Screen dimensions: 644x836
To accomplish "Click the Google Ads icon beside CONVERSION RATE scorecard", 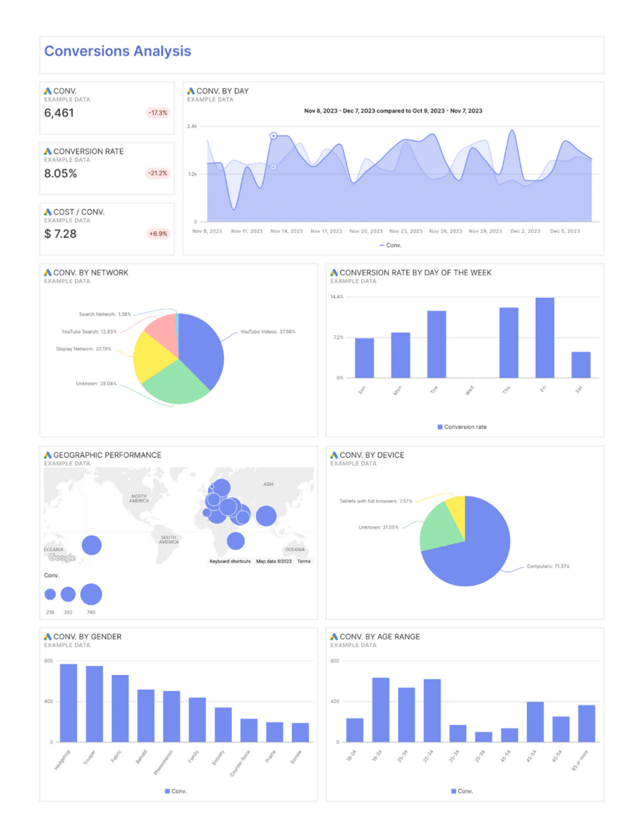I will [x=48, y=152].
